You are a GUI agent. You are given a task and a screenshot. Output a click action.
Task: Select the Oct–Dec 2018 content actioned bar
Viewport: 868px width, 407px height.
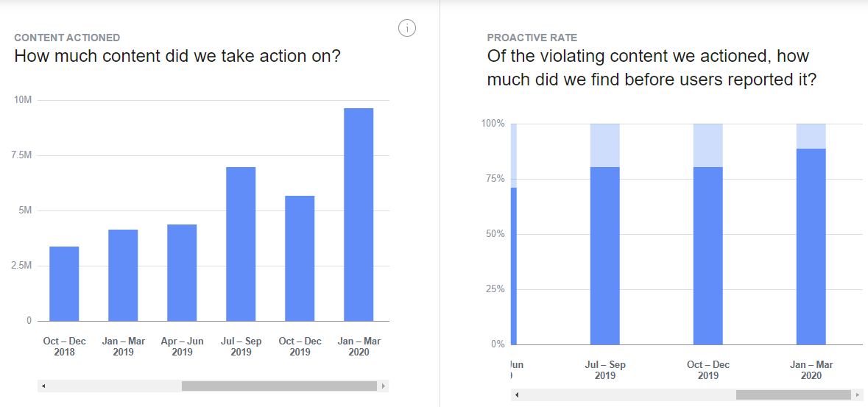coord(64,284)
